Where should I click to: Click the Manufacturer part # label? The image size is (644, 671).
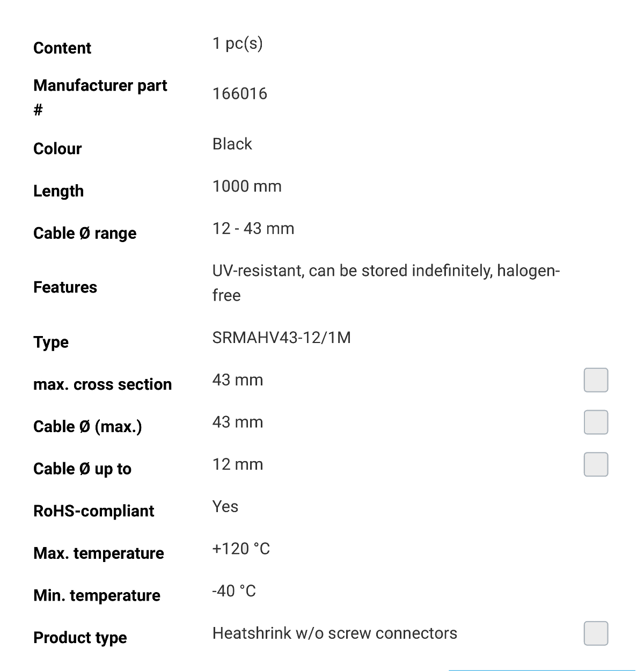100,97
